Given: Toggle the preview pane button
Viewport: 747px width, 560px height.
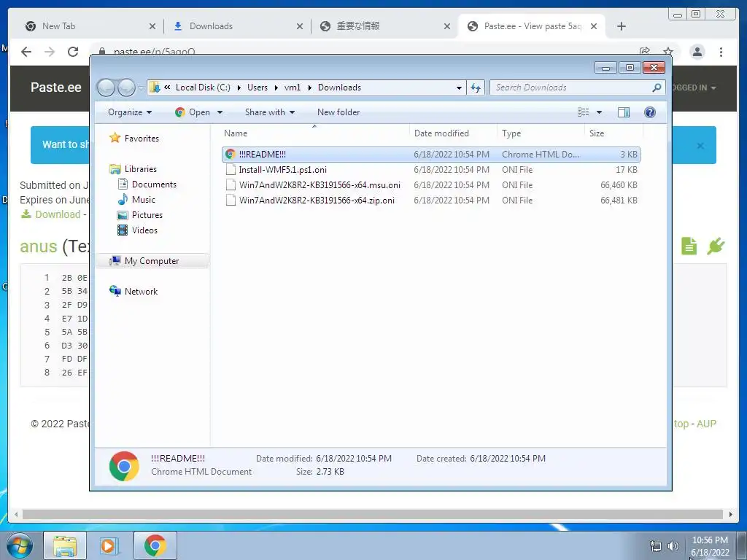Looking at the screenshot, I should (x=624, y=112).
